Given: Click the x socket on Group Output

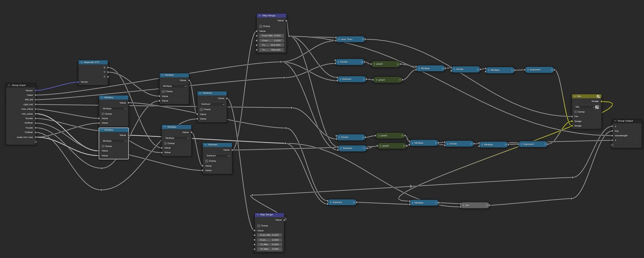Looking at the screenshot, I should (x=612, y=140).
